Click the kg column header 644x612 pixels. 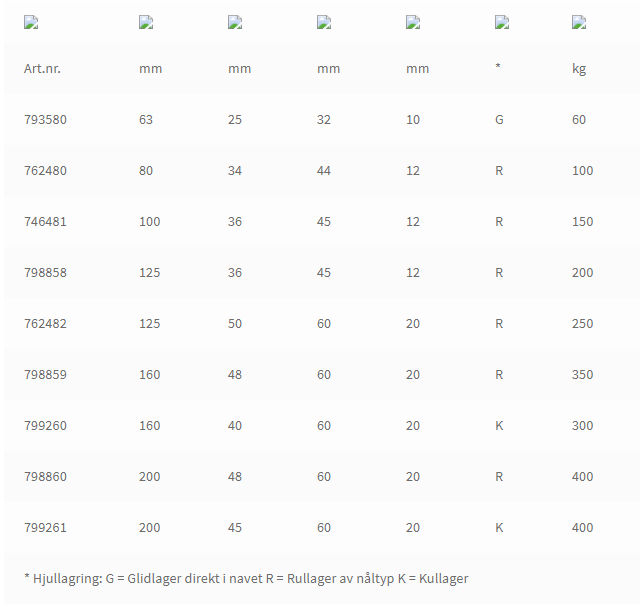pyautogui.click(x=579, y=69)
